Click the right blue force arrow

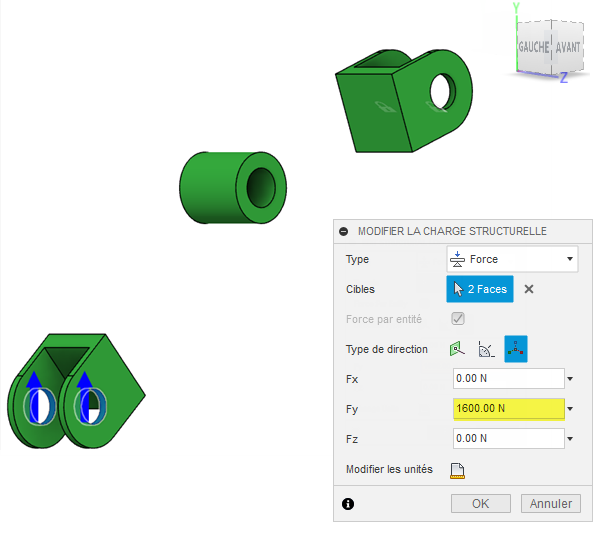[x=85, y=395]
